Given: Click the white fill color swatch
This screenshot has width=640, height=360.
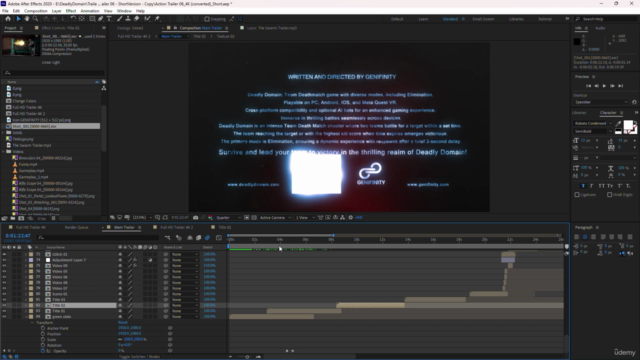Looking at the screenshot, I should 628,124.
